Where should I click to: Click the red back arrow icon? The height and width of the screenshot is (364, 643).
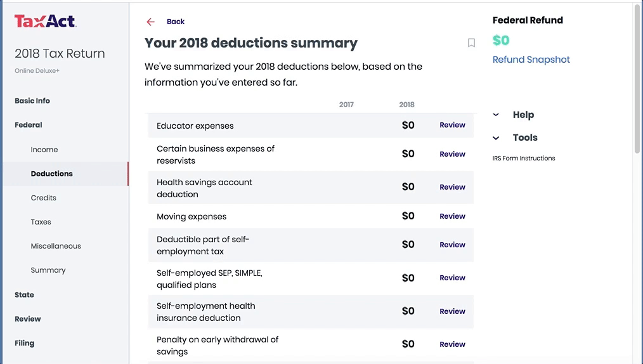[150, 22]
